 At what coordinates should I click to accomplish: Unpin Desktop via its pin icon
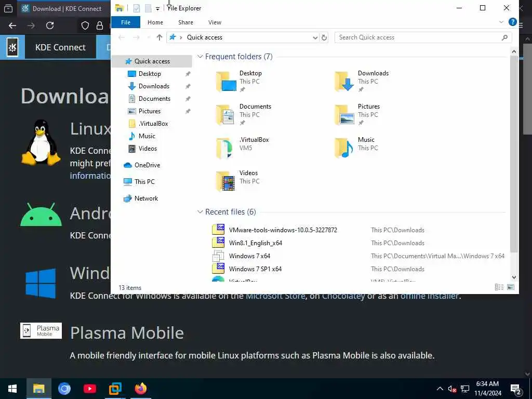tap(188, 74)
